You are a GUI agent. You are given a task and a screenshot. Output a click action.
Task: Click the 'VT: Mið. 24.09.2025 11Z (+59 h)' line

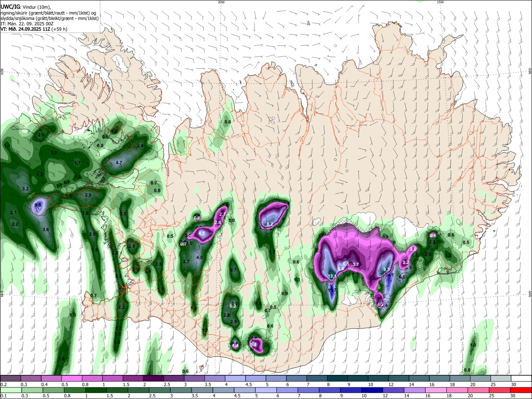tap(34, 29)
